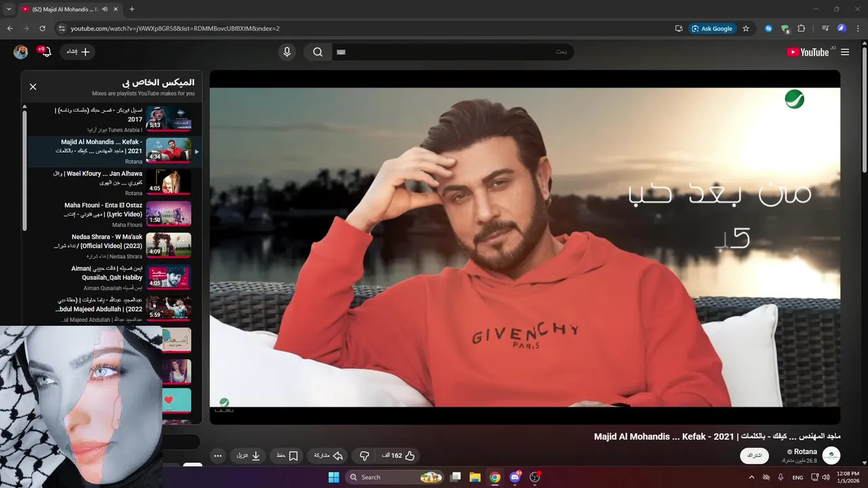Open the 12:08 PM clock calendar
Screen dimensions: 868x488
(848, 477)
